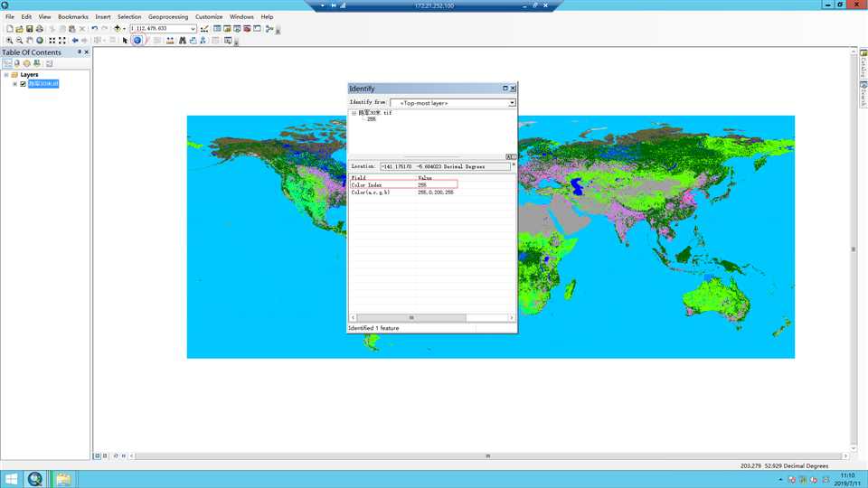Viewport: 868px width, 488px height.
Task: Open the Windows Start button
Action: (11, 479)
